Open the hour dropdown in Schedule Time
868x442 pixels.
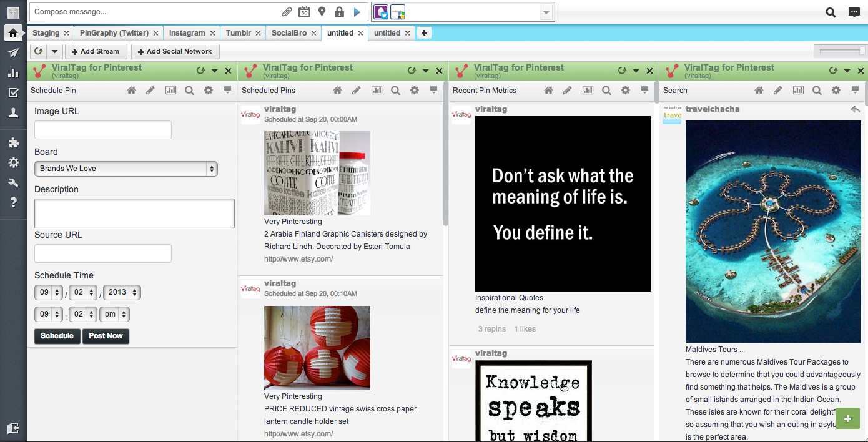click(x=49, y=314)
